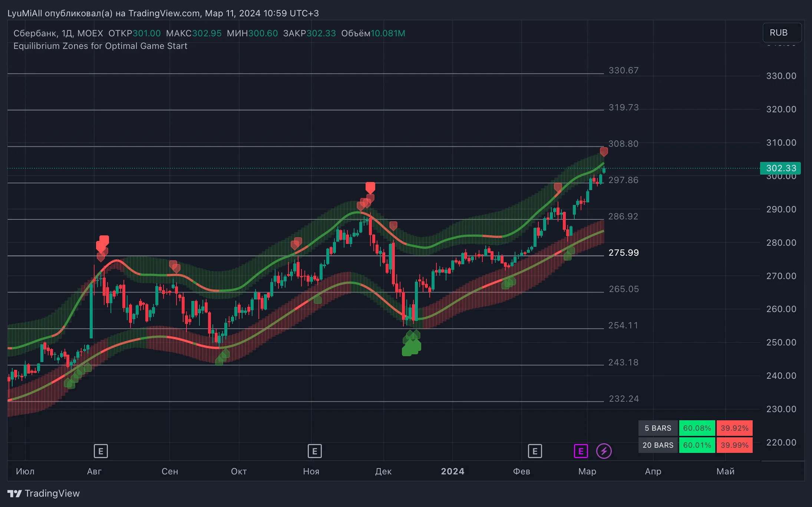Screen dimensions: 812x507
Task: Select the Объём value 10.081M
Action: point(388,33)
